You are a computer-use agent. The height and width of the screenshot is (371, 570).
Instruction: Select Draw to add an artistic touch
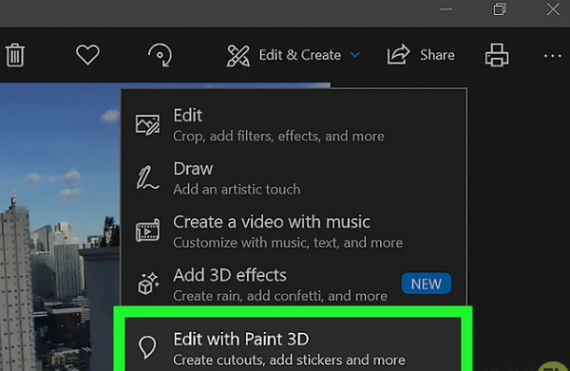[294, 178]
